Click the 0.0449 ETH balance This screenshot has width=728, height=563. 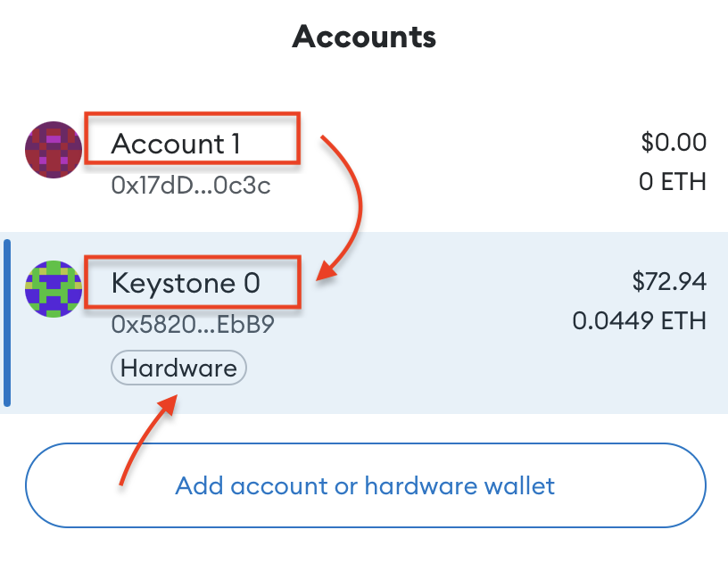coord(639,321)
